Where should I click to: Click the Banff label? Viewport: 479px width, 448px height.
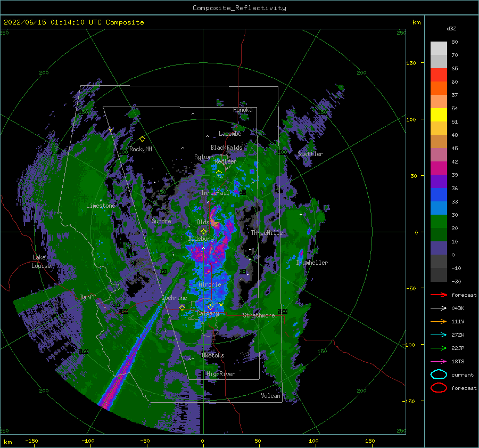(x=88, y=297)
